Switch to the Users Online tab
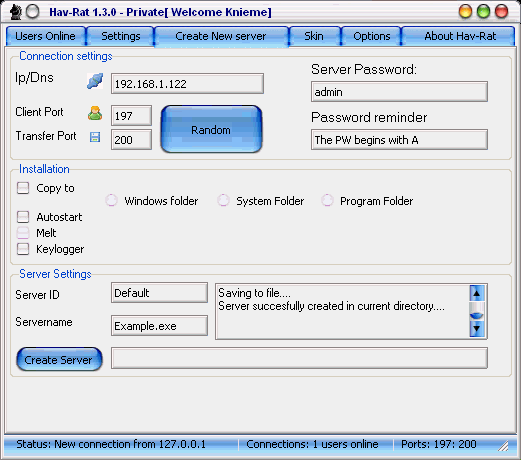Image resolution: width=521 pixels, height=460 pixels. [46, 36]
